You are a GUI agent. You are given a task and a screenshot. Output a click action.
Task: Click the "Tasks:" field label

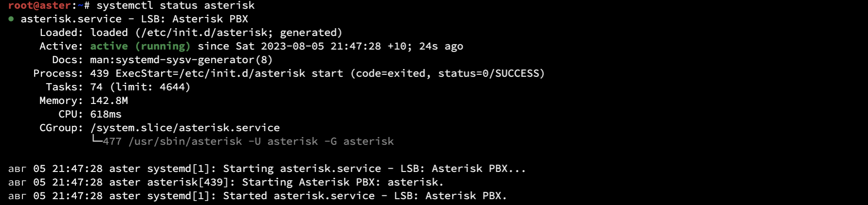click(64, 87)
